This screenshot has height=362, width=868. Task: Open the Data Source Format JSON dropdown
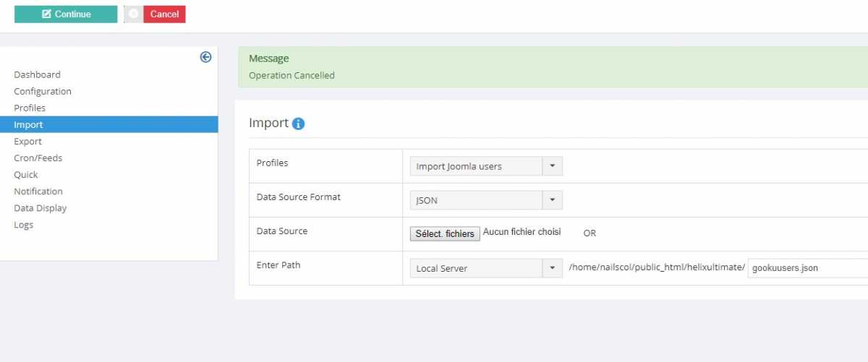tap(486, 200)
